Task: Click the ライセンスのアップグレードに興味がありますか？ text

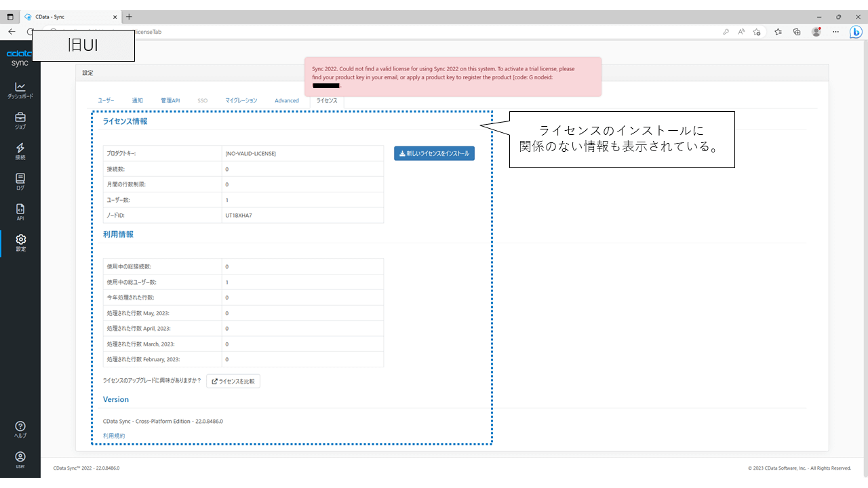Action: 152,381
